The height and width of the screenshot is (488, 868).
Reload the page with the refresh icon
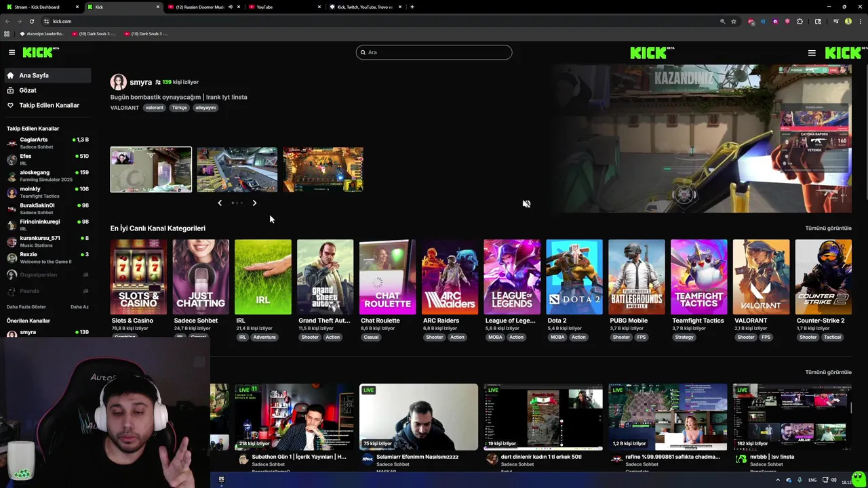31,21
